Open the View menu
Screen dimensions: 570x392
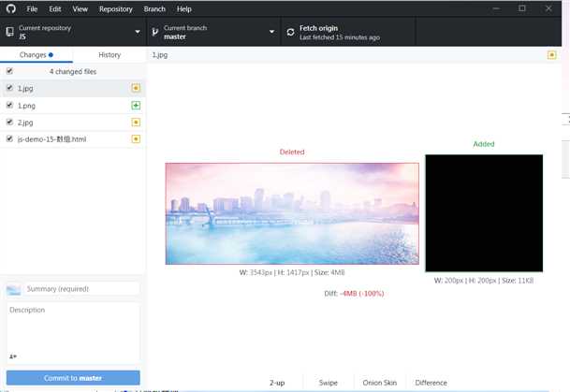click(x=80, y=9)
